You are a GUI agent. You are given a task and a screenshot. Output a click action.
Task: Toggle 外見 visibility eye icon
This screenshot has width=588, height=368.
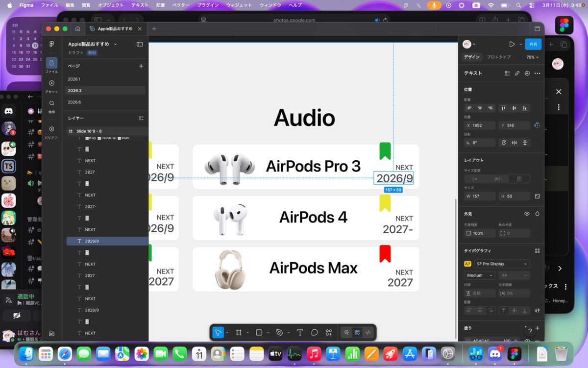point(527,214)
